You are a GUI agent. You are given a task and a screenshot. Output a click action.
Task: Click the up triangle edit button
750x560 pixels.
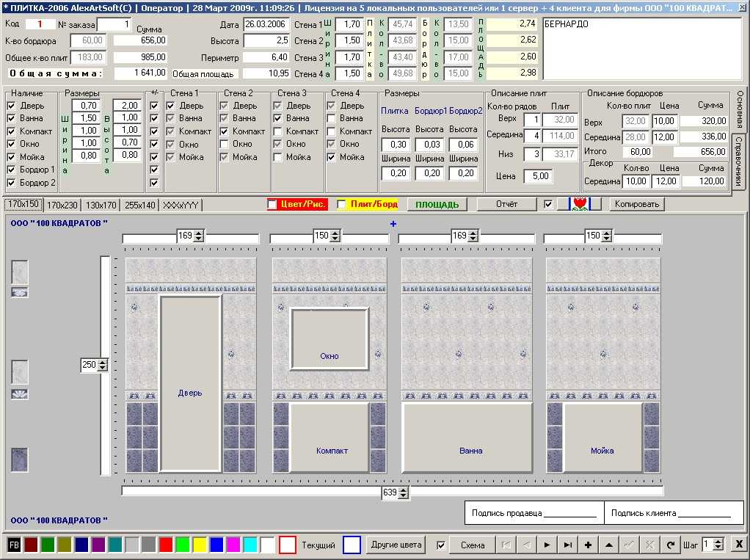pyautogui.click(x=608, y=545)
